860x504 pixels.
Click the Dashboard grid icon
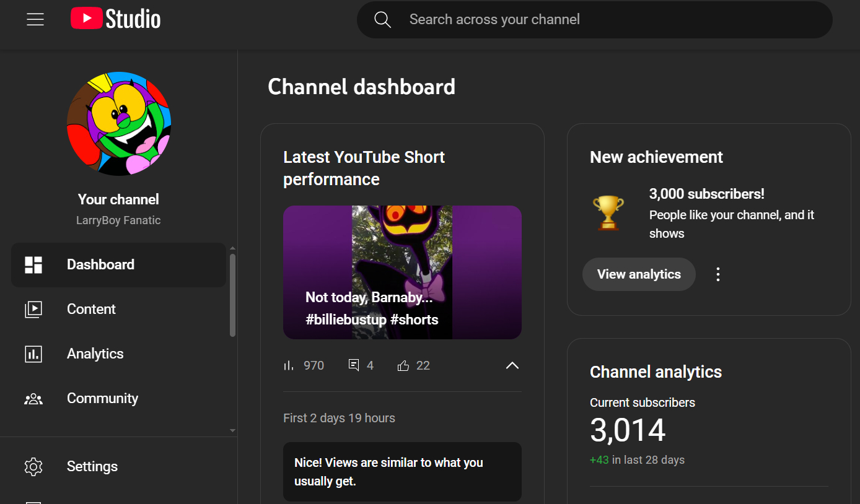(x=33, y=265)
